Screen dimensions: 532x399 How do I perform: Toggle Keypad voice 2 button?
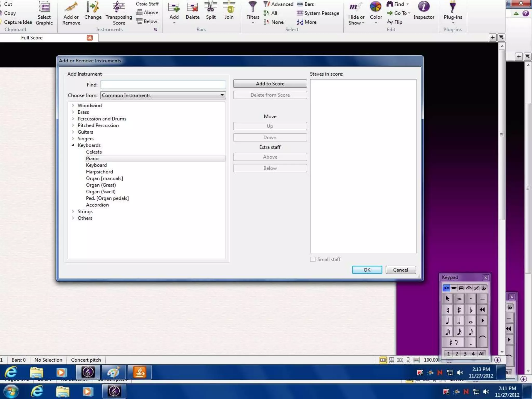point(457,354)
